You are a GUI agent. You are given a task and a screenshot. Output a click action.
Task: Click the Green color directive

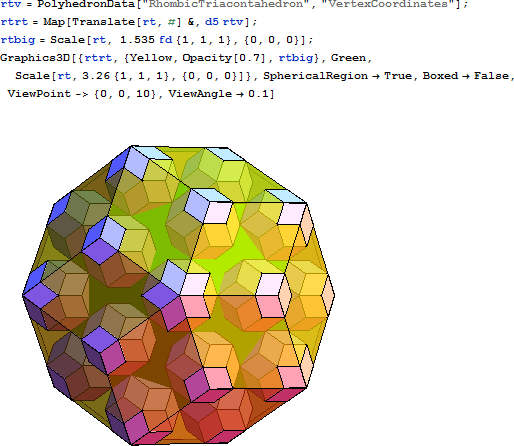[x=348, y=58]
